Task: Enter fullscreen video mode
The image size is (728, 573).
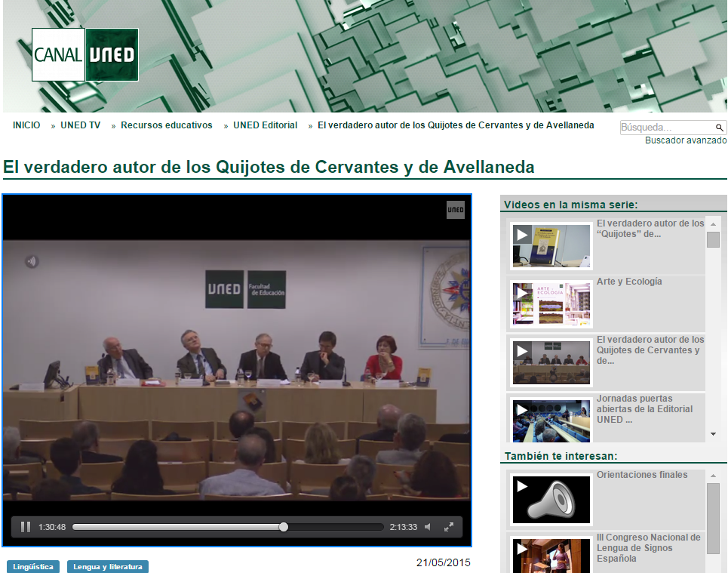Action: click(449, 527)
